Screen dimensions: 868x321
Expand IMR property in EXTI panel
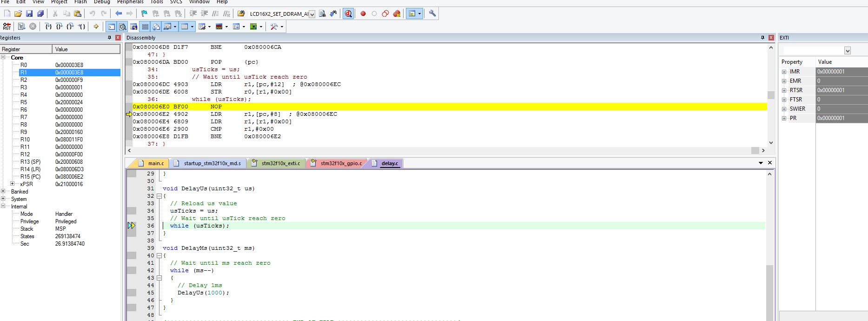(x=784, y=72)
